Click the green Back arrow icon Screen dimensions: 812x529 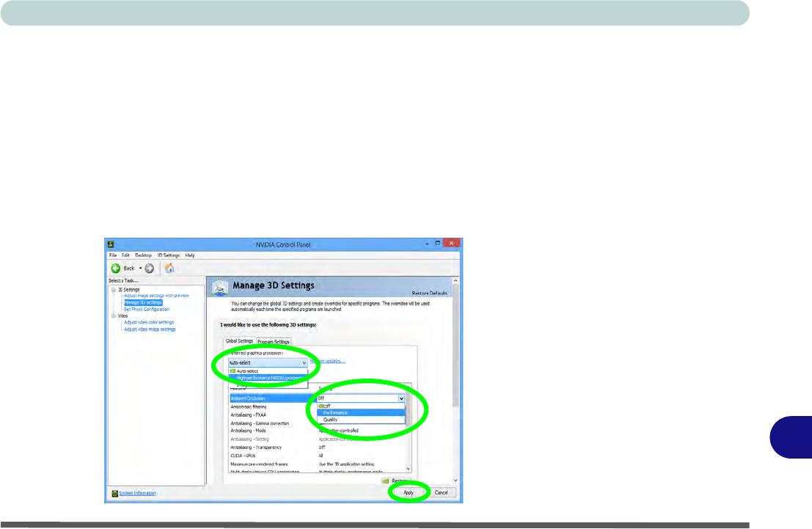[115, 269]
